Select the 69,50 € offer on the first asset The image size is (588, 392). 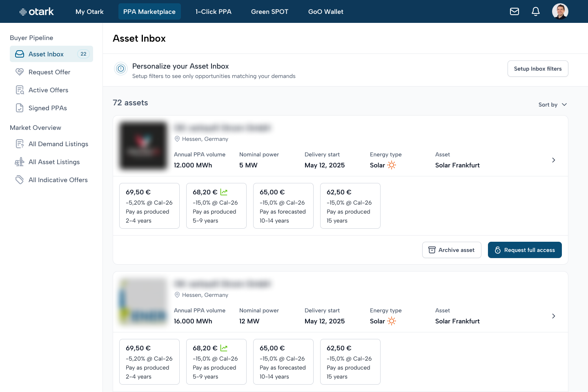pyautogui.click(x=149, y=206)
